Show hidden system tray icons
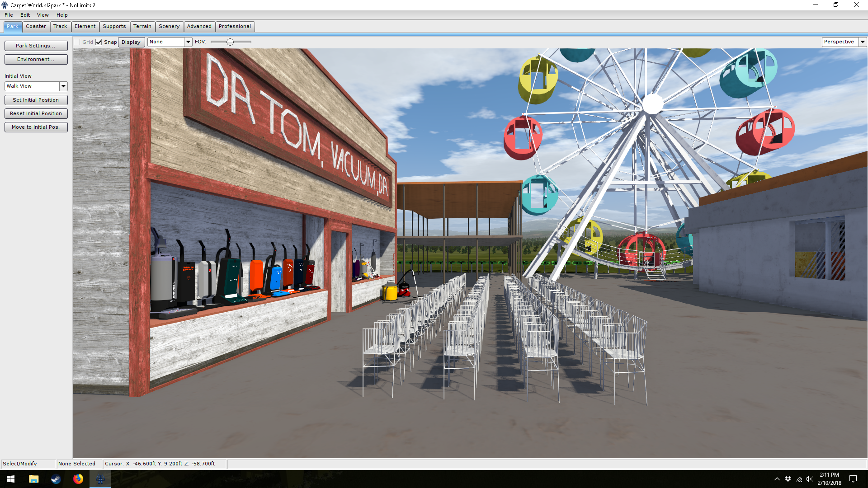The image size is (868, 488). pos(777,479)
